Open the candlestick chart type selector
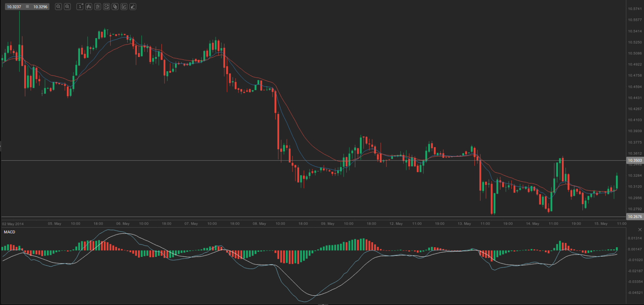Viewport: 644px width, 305px height. pos(89,7)
